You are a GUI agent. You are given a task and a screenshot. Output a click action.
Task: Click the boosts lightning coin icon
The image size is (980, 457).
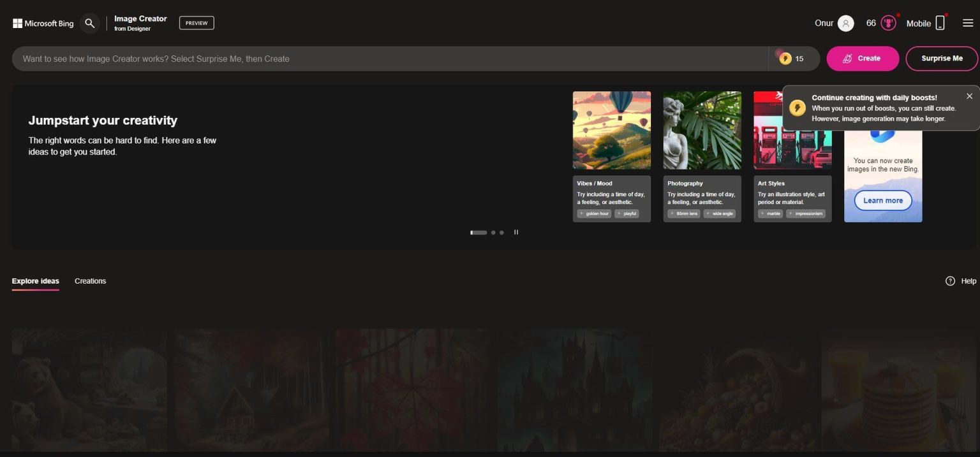(x=785, y=59)
